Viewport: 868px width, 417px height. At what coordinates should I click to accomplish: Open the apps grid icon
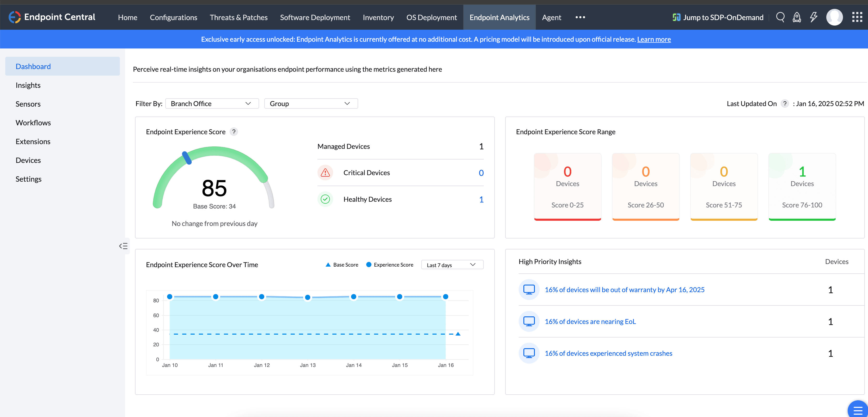(x=857, y=17)
